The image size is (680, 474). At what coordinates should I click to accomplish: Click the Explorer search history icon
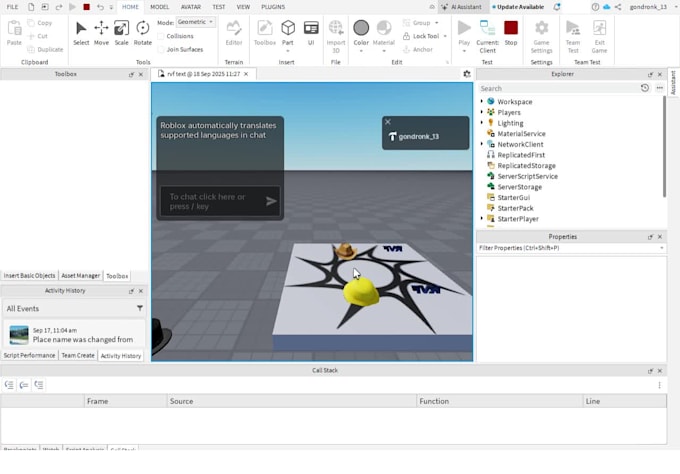tap(645, 88)
